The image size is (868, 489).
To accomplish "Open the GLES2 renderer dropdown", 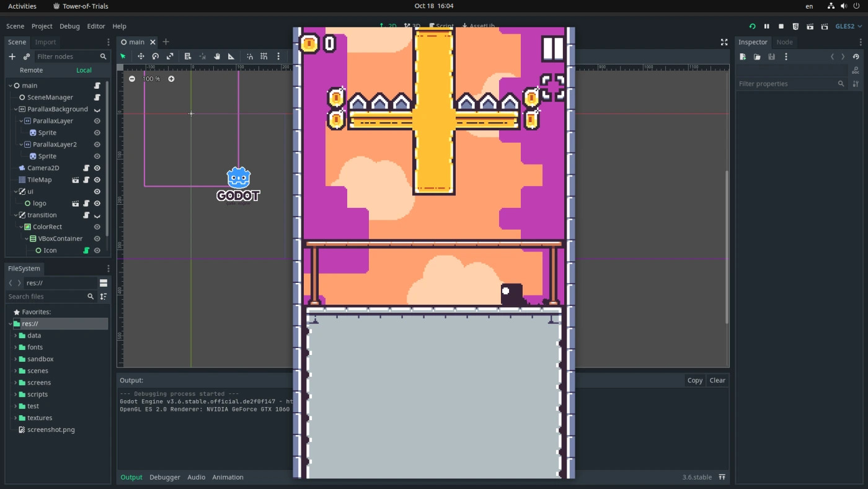I will (x=849, y=27).
